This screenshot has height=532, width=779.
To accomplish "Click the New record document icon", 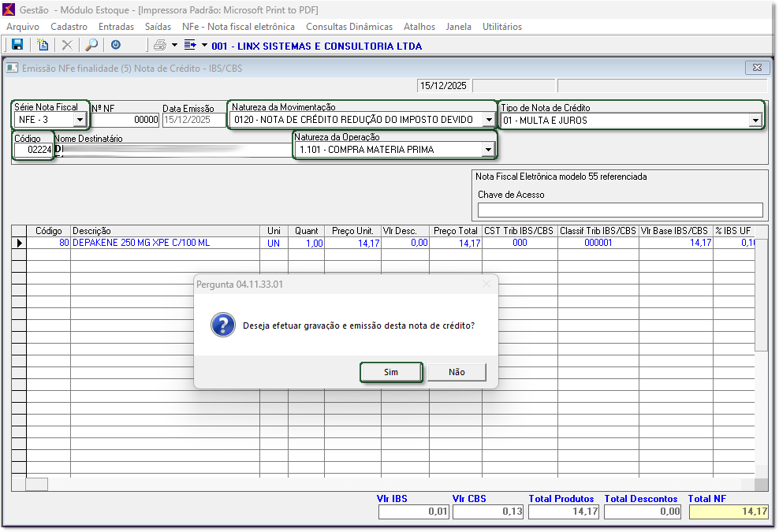I will 43,46.
